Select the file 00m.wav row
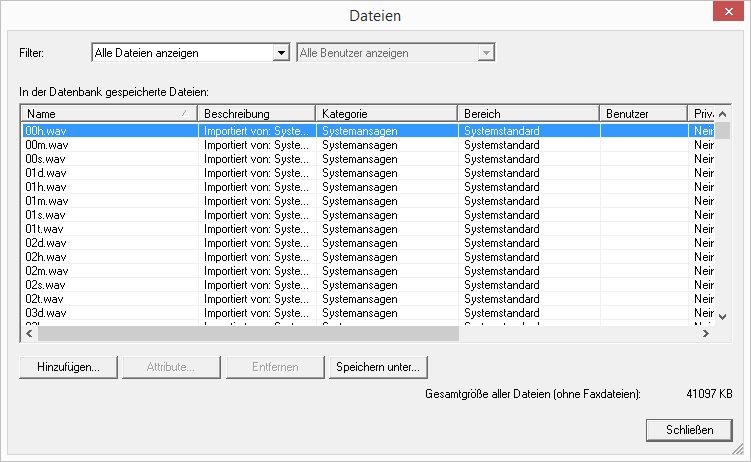Viewport: 751px width, 462px height. [x=46, y=145]
